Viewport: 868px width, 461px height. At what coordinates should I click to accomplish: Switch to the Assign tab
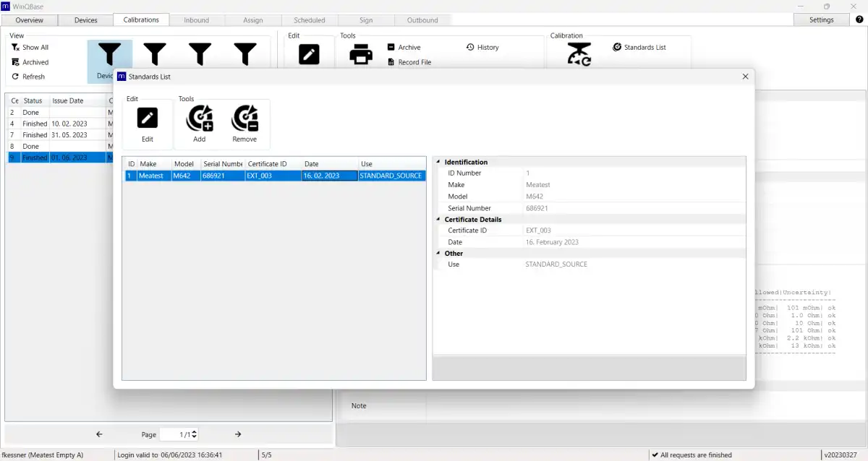[x=253, y=20]
